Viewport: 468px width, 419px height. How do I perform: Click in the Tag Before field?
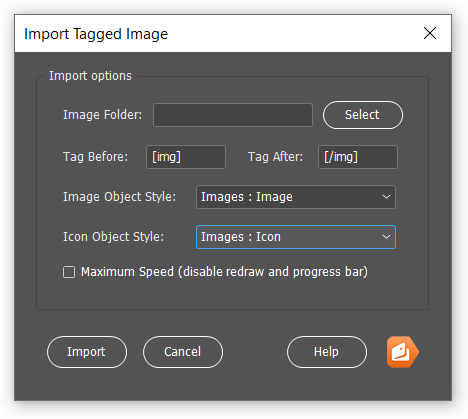click(186, 157)
